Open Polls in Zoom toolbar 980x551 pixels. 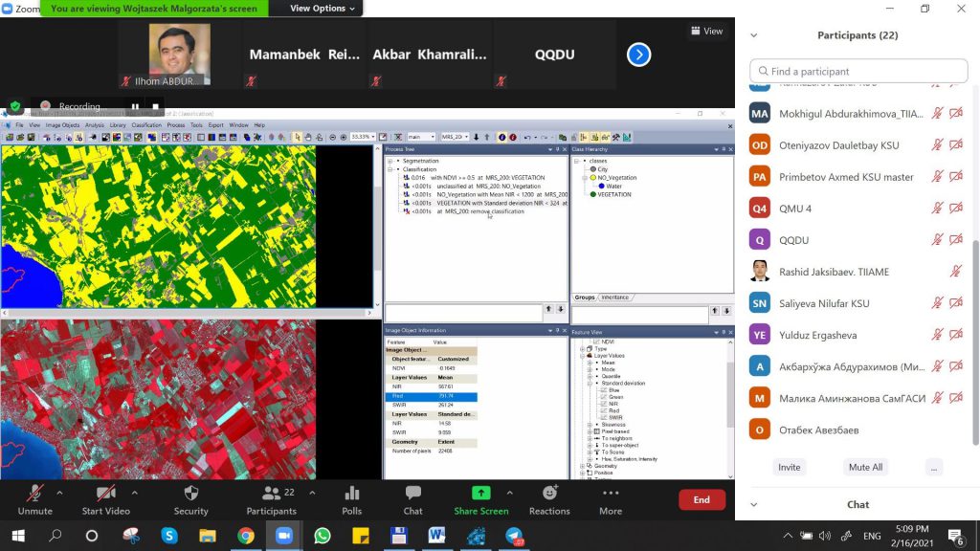352,499
